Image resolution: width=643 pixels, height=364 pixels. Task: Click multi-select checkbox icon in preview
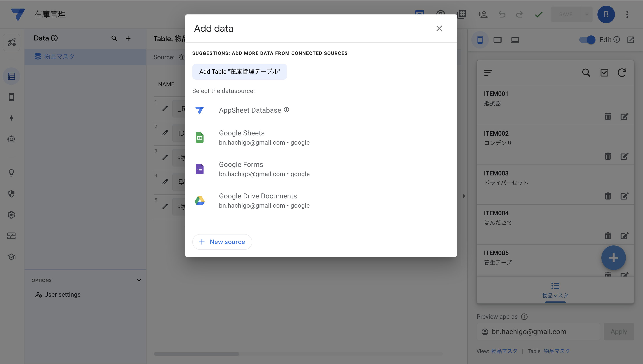point(604,73)
